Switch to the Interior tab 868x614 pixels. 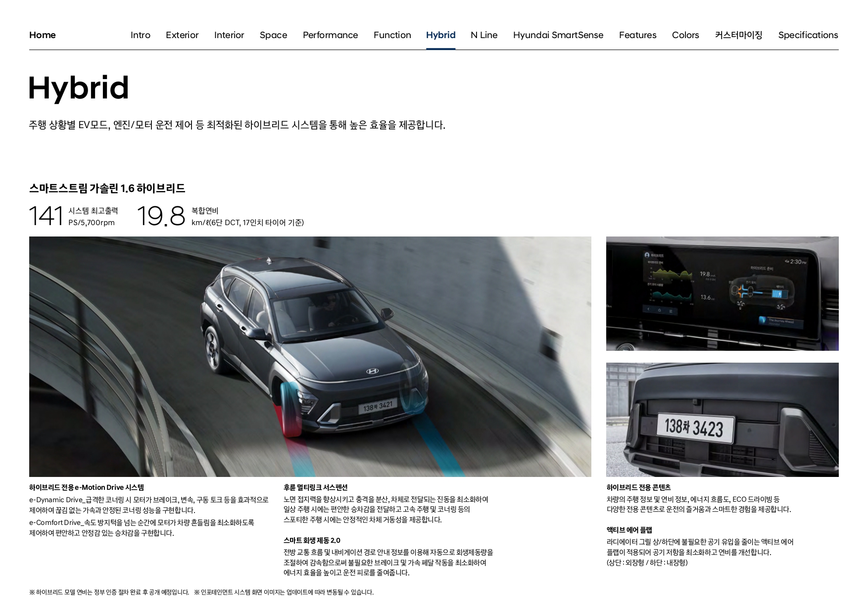[229, 35]
